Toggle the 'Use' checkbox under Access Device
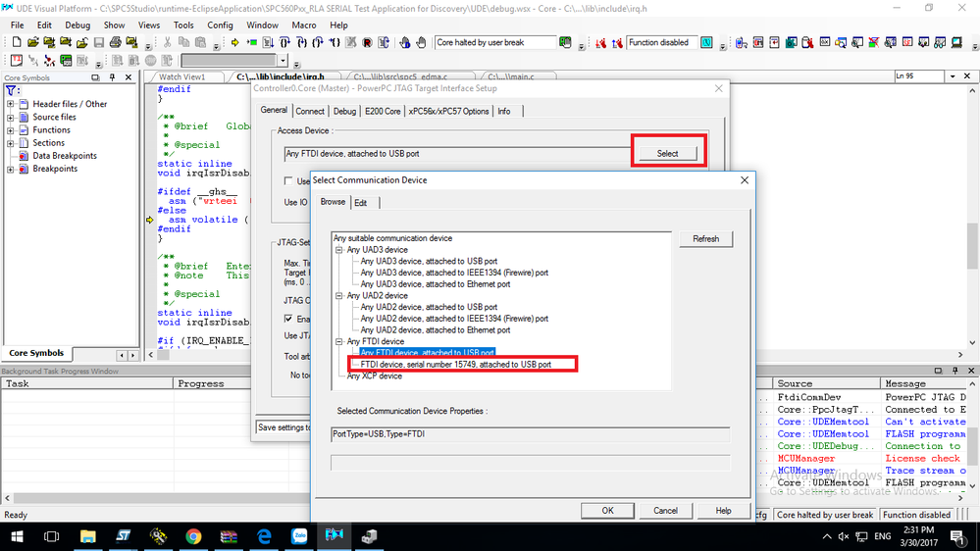The height and width of the screenshot is (551, 980). click(x=288, y=180)
